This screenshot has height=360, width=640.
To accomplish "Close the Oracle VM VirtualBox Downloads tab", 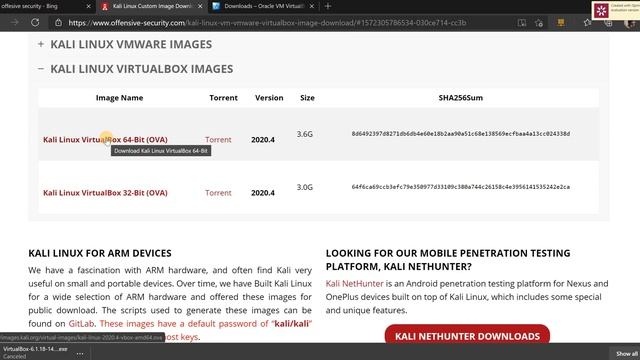I will pyautogui.click(x=312, y=6).
